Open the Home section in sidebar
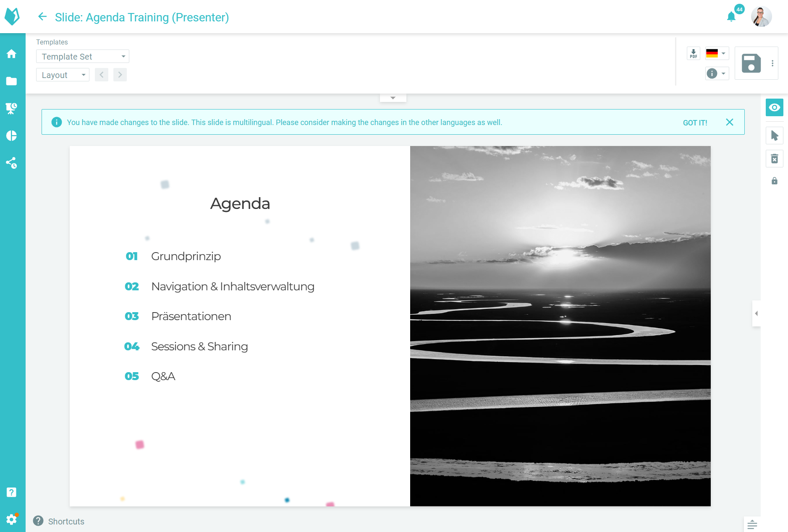788x532 pixels. click(12, 54)
